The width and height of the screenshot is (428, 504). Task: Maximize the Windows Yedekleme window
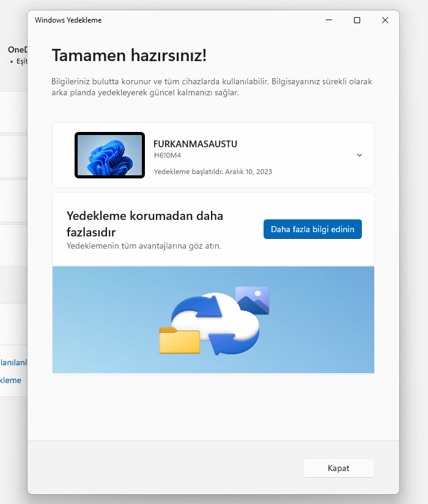click(x=357, y=20)
